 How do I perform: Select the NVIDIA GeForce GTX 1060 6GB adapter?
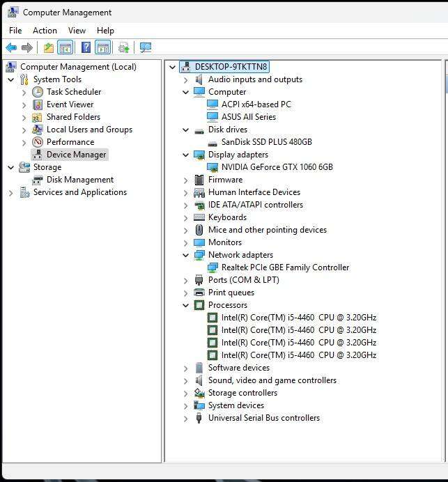(277, 167)
